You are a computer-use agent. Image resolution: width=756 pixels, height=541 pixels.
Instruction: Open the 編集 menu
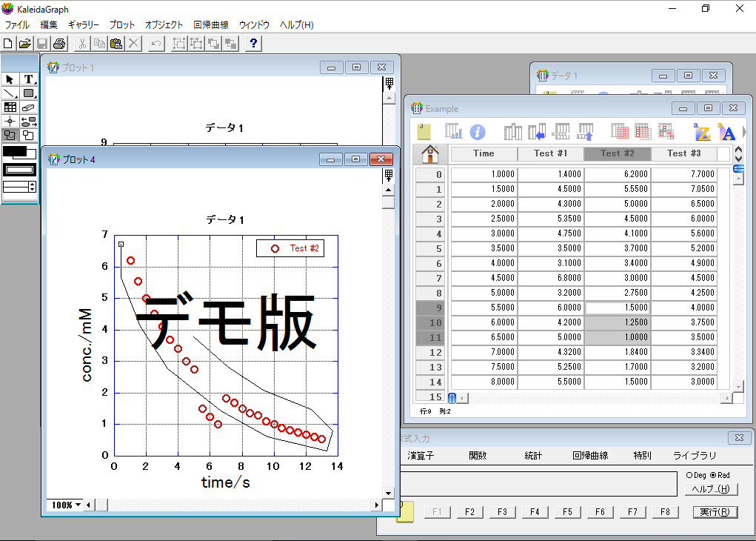48,24
